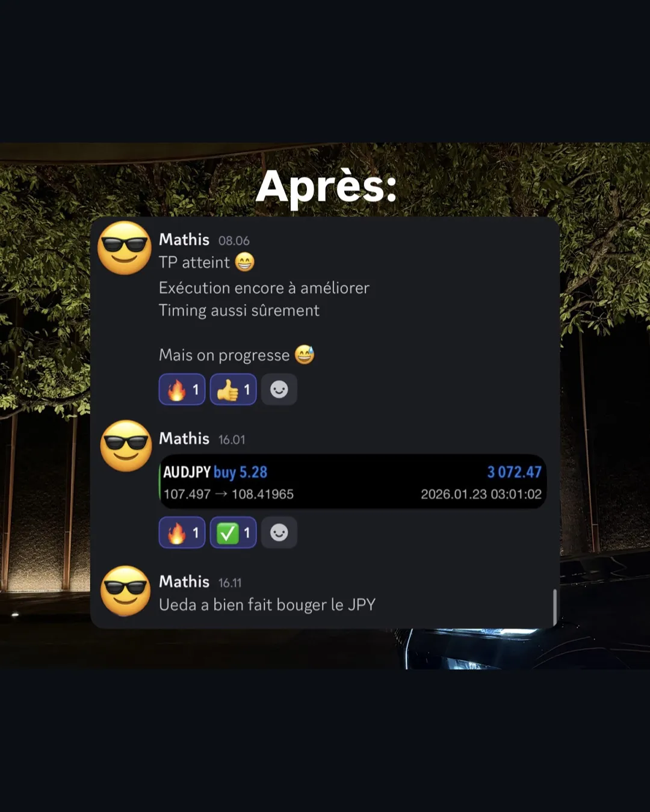Add reaction below the "Mais on progresse" message

279,390
